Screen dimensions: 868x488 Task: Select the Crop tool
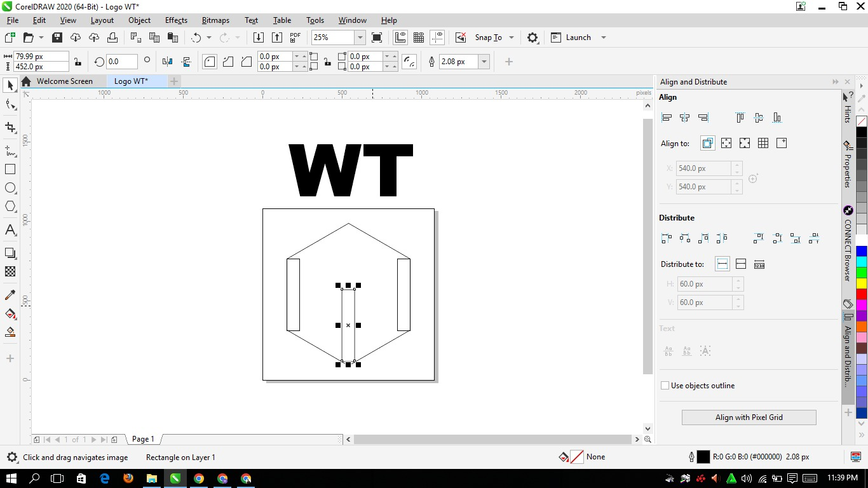[x=10, y=128]
